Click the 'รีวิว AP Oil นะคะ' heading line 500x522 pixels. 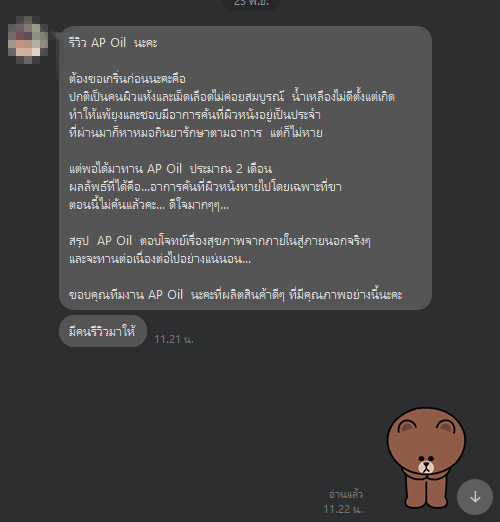[x=113, y=43]
